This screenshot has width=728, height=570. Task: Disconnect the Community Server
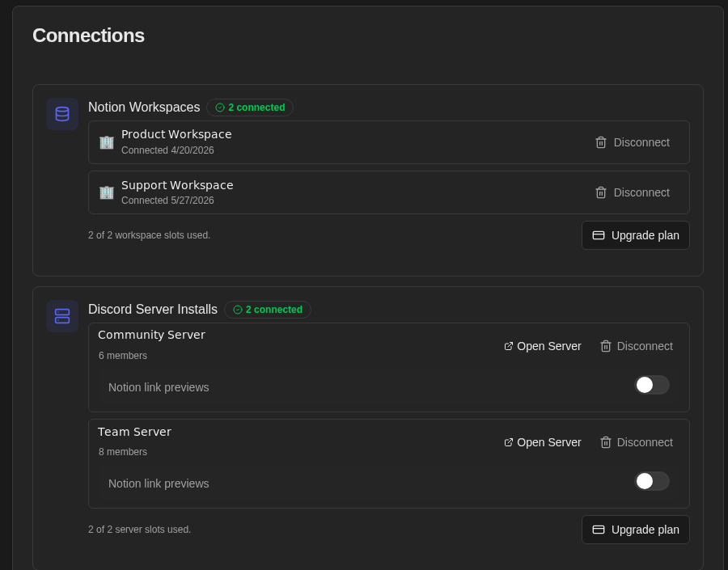click(637, 346)
